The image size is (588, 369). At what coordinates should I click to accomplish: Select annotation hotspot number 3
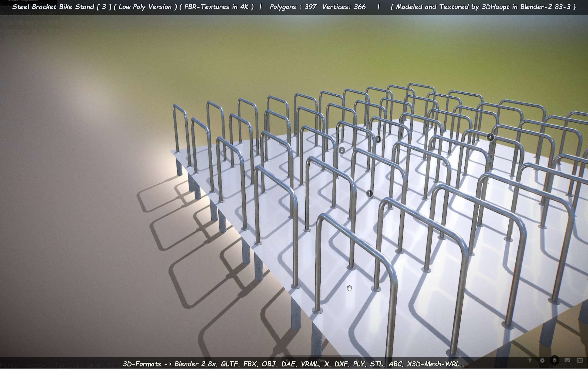378,139
